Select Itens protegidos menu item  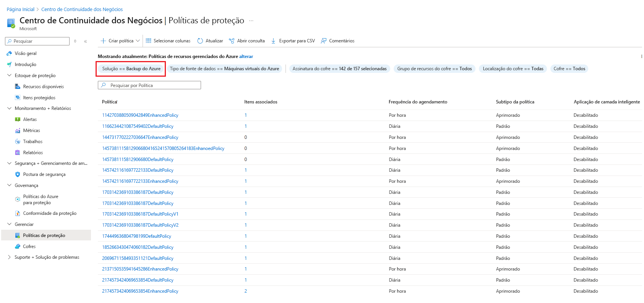[x=39, y=98]
